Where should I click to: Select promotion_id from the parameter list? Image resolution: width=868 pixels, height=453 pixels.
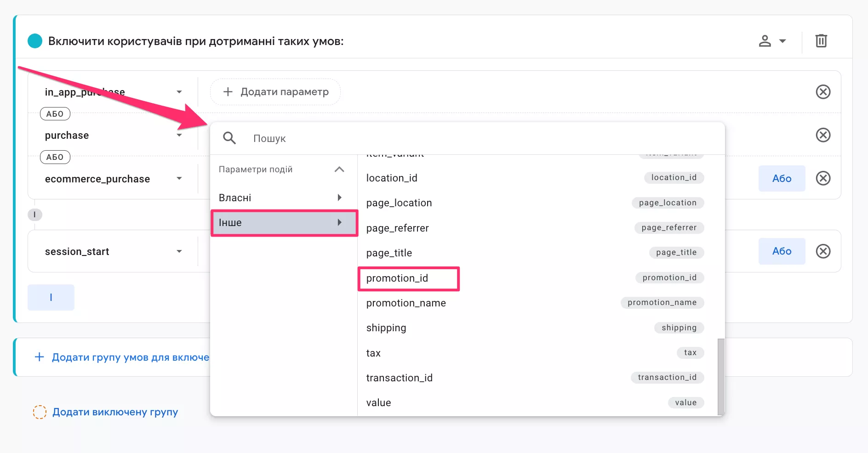click(x=397, y=278)
